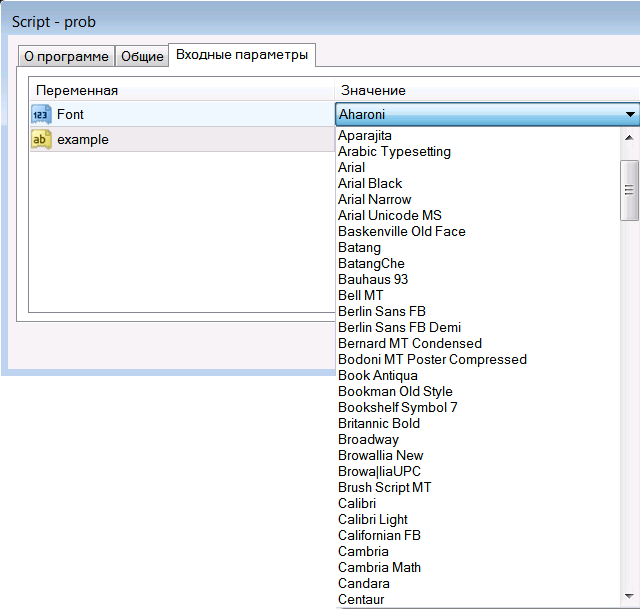Click the example string variable icon
The image size is (640, 609).
coord(41,140)
